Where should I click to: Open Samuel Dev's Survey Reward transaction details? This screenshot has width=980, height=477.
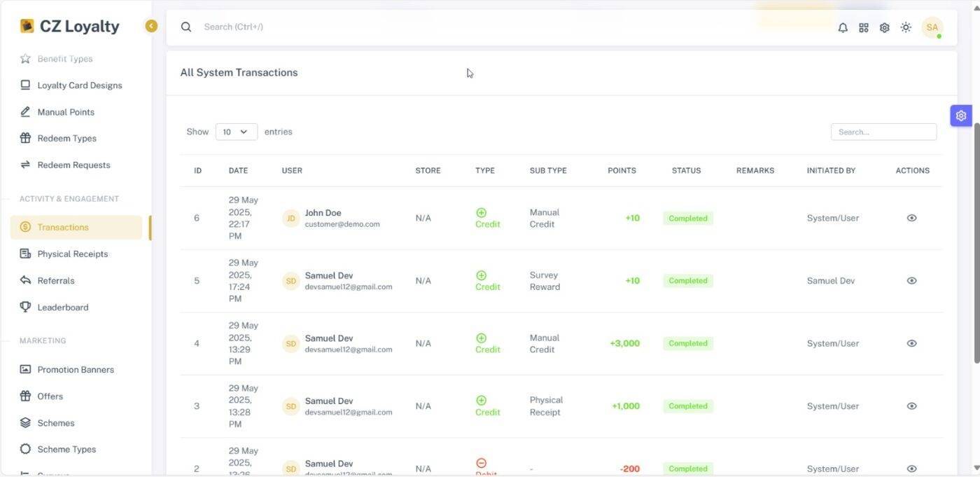tap(911, 280)
